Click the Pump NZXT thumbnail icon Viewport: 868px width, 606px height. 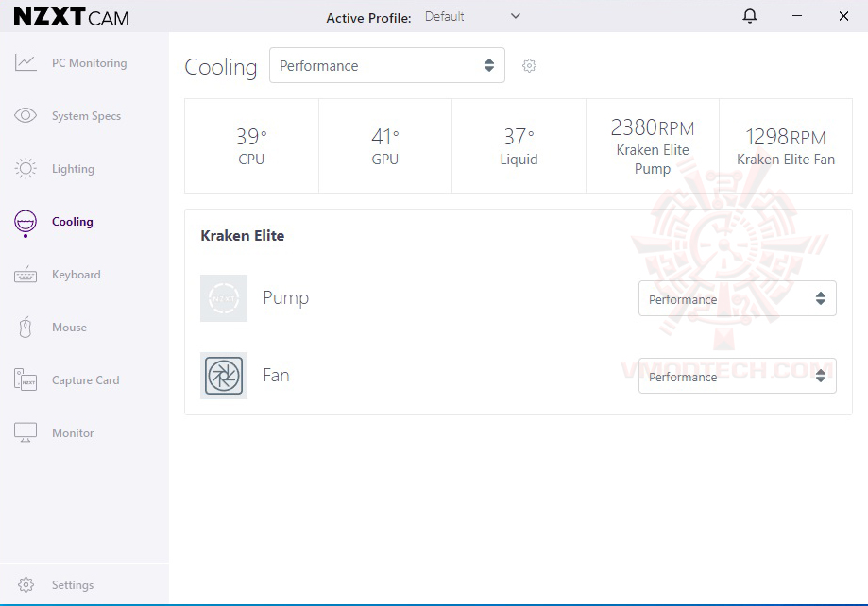coord(224,298)
